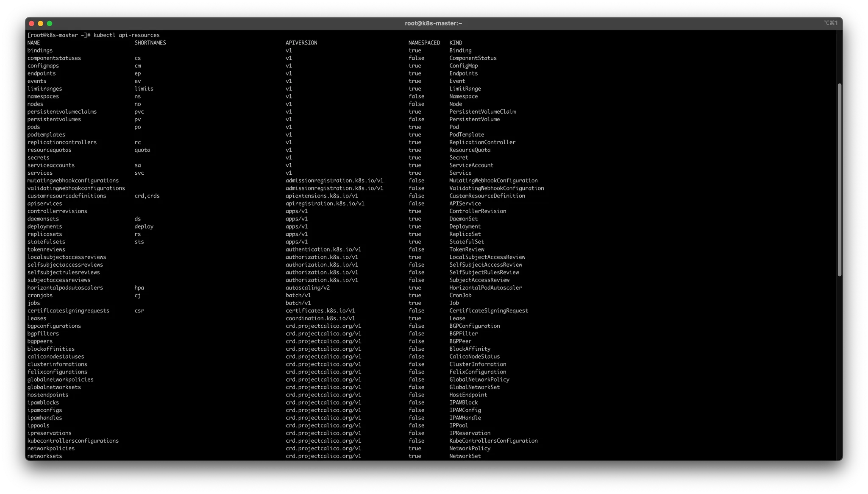Click the terminal scrollbar thumb
This screenshot has width=868, height=494.
[839, 180]
